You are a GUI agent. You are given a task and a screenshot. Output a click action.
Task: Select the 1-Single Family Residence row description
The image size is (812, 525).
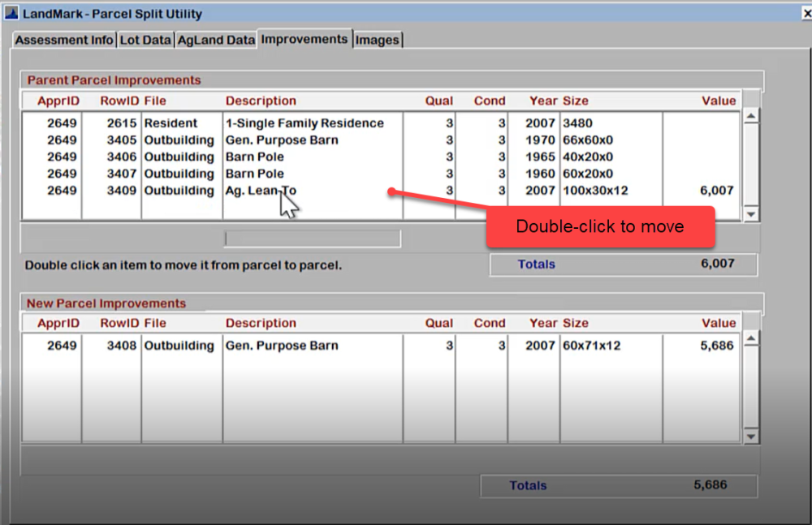coord(304,123)
